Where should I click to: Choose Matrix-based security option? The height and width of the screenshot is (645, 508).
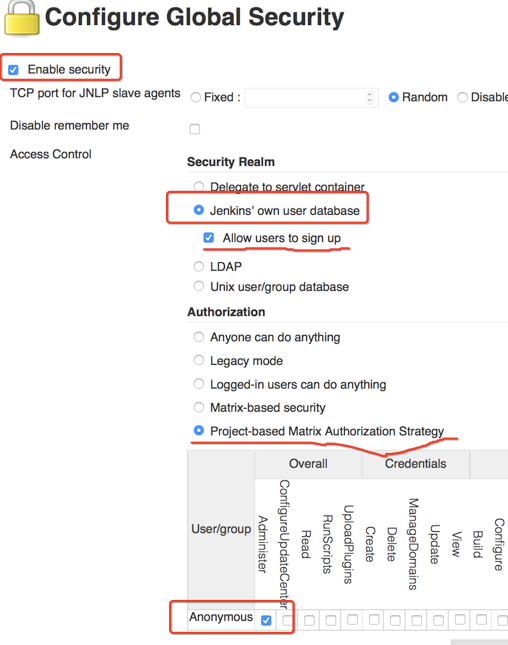(199, 407)
